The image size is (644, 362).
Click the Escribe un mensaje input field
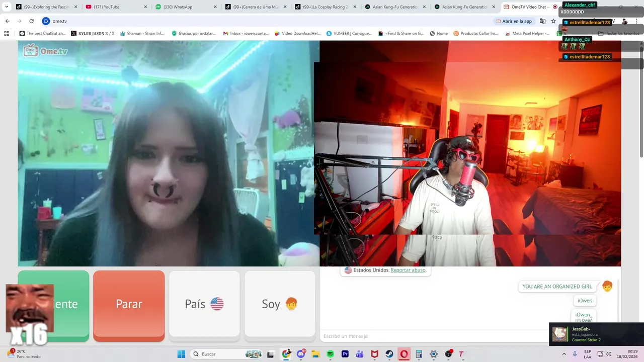[x=433, y=336]
